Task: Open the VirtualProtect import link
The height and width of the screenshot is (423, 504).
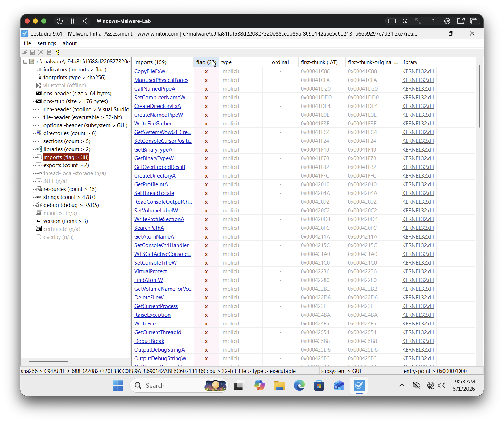Action: click(x=150, y=271)
